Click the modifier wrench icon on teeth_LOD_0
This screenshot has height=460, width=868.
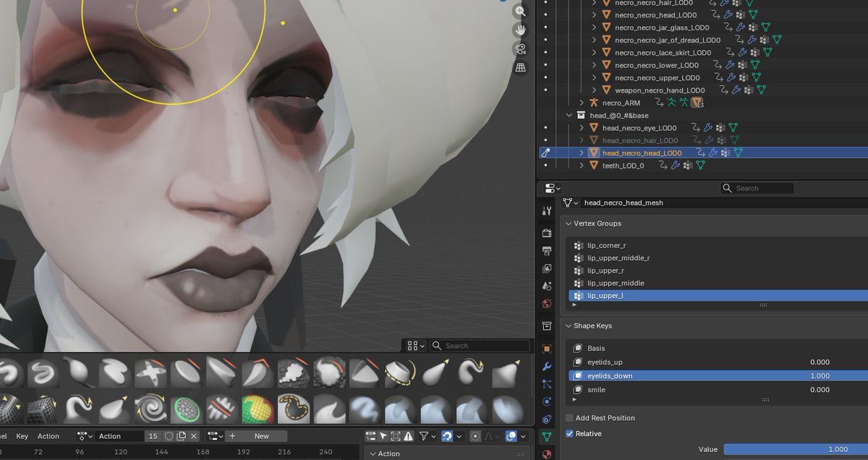click(x=675, y=166)
